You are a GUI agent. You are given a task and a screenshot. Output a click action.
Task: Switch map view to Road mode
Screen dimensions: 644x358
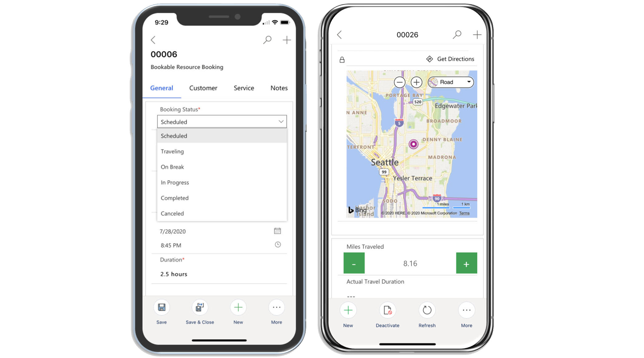pos(450,82)
